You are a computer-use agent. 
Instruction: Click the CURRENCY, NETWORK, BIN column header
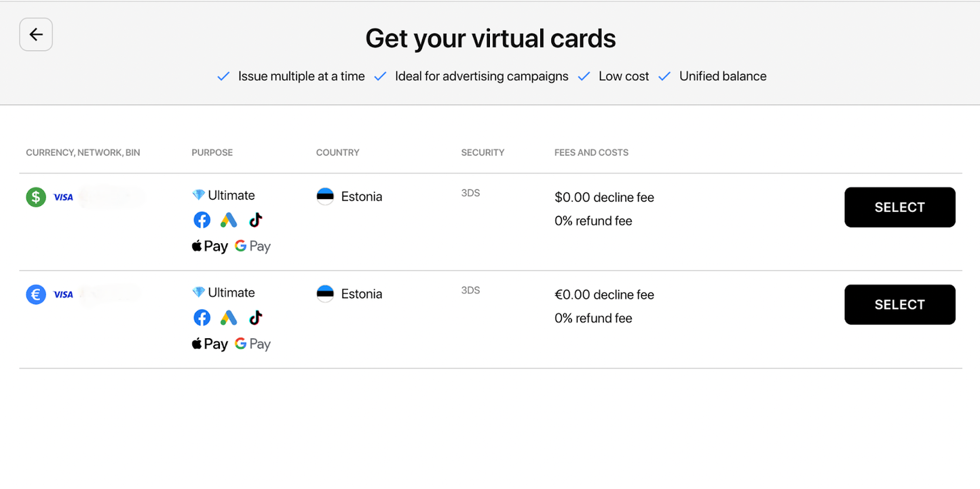pyautogui.click(x=82, y=152)
